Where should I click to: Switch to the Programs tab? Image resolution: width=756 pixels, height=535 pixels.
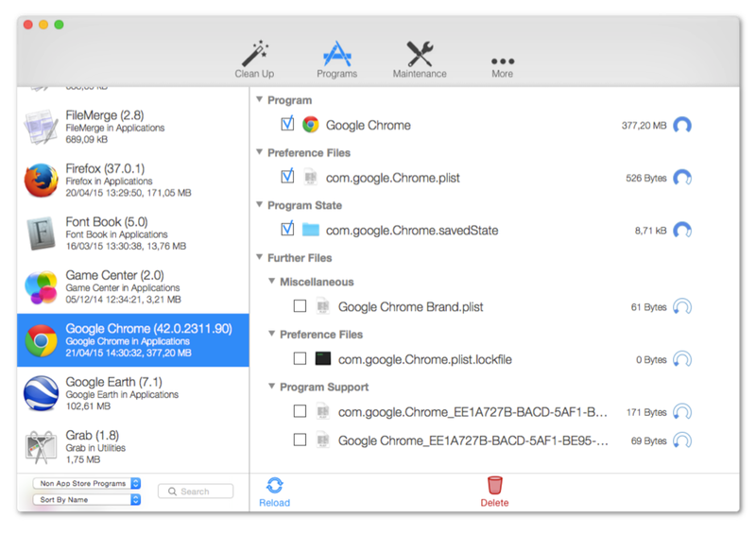click(337, 59)
